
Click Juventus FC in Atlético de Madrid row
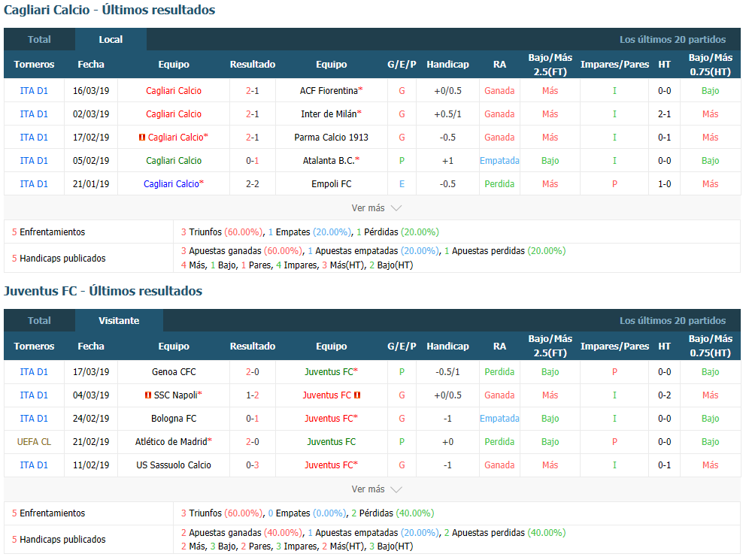tap(331, 442)
